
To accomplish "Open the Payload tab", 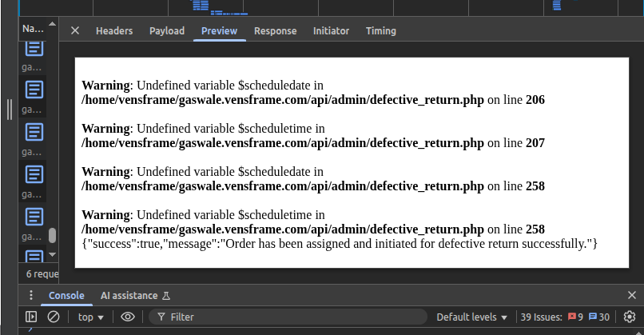I will [167, 31].
